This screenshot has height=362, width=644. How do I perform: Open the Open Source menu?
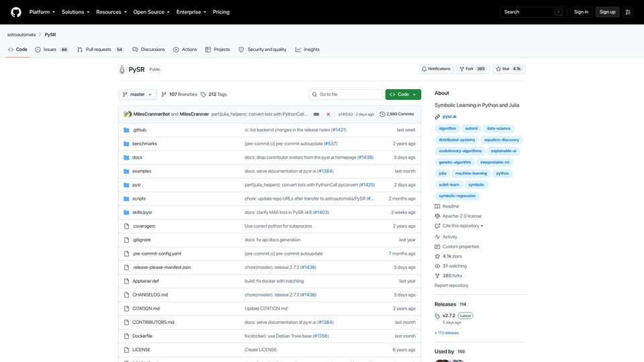(151, 12)
